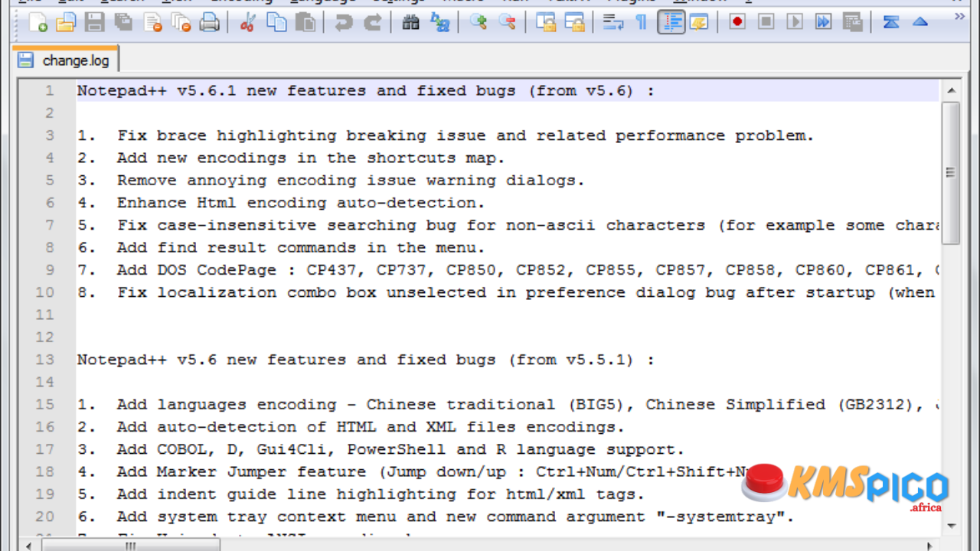Toggle synchronized horizontal scrolling icon
This screenshot has height=551, width=980.
pyautogui.click(x=574, y=22)
